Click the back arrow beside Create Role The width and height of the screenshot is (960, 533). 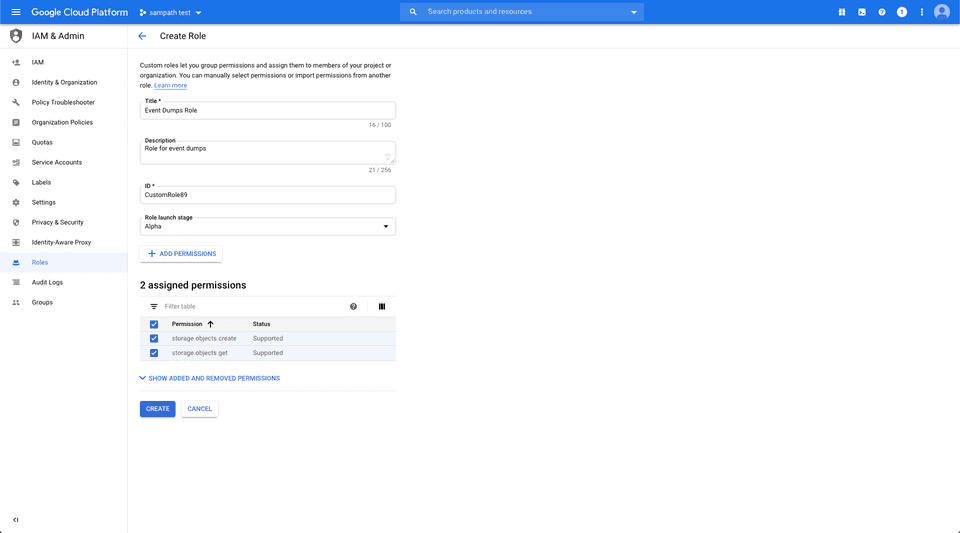[x=142, y=36]
